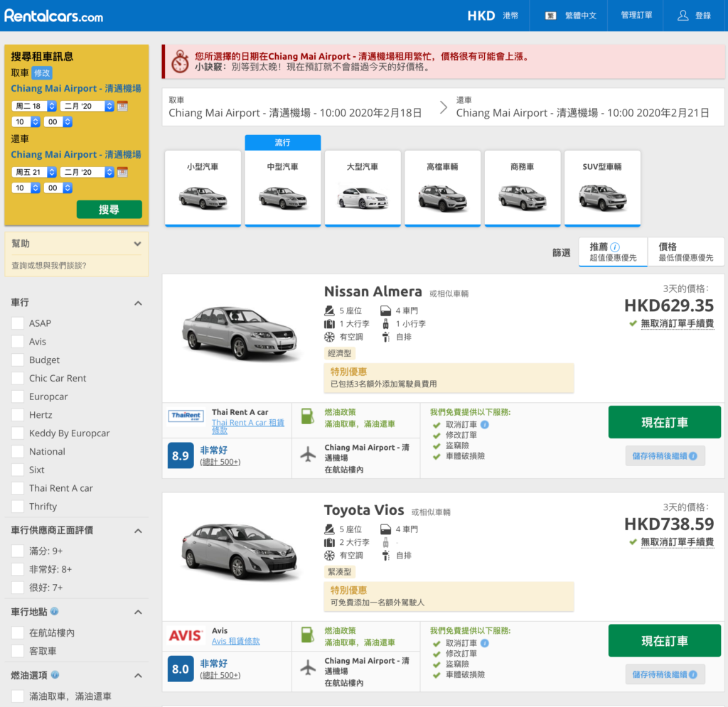Click the language flag icon beside 繁體中文

click(551, 16)
